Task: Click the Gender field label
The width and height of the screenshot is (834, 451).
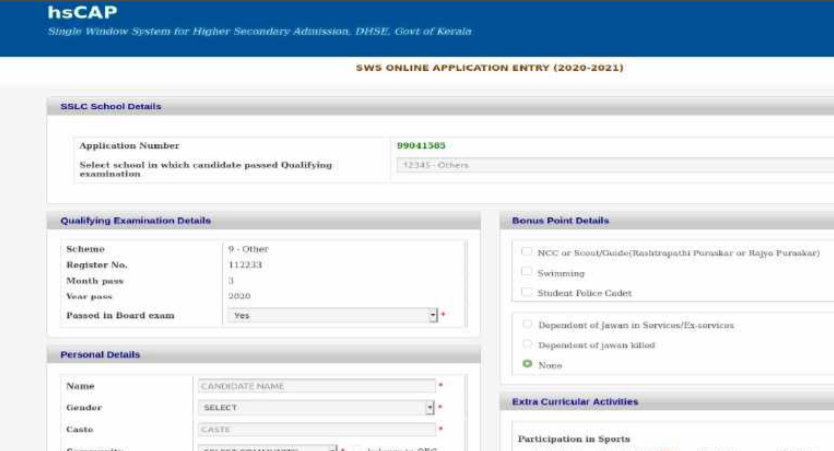Action: pos(84,407)
